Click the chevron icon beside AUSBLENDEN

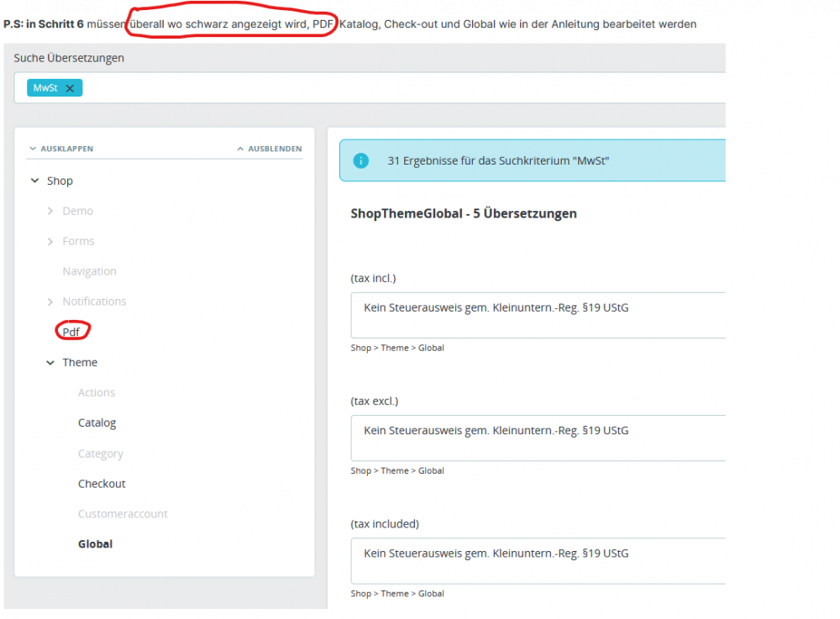[x=240, y=148]
